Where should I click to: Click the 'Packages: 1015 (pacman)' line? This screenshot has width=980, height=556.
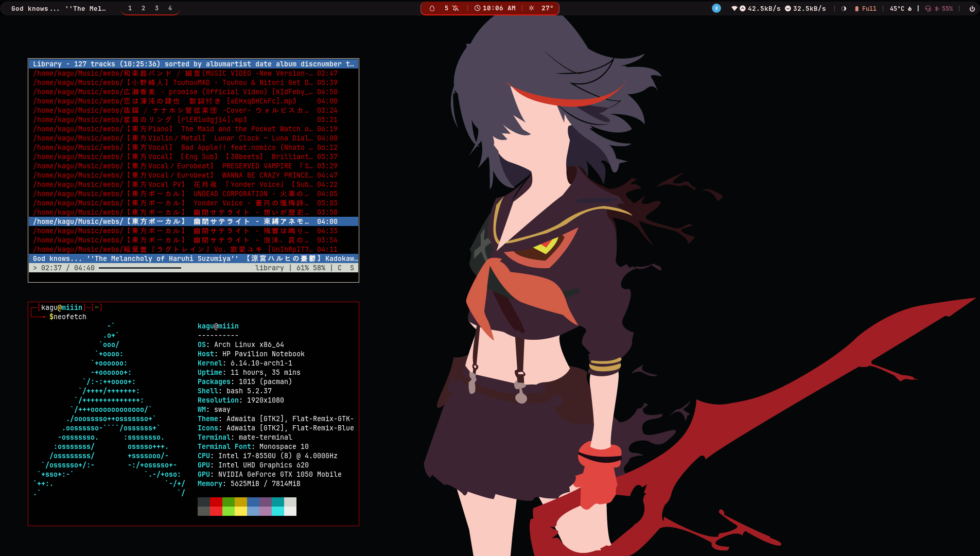(x=245, y=381)
